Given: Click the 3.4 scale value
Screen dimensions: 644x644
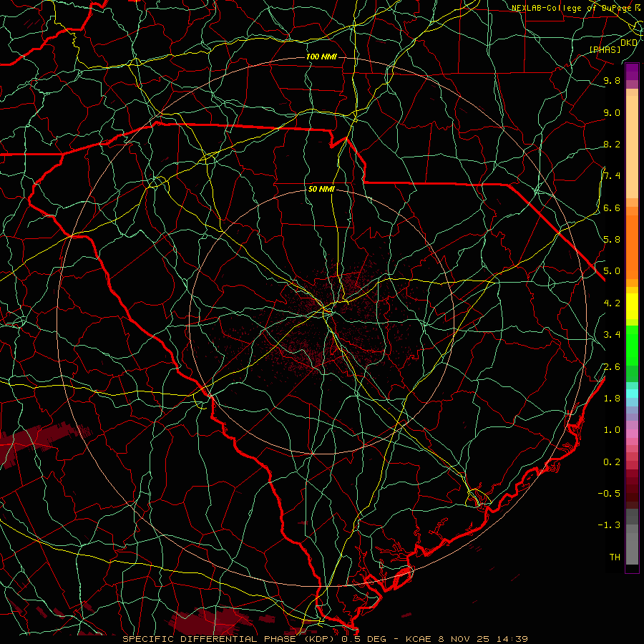Looking at the screenshot, I should coord(612,334).
